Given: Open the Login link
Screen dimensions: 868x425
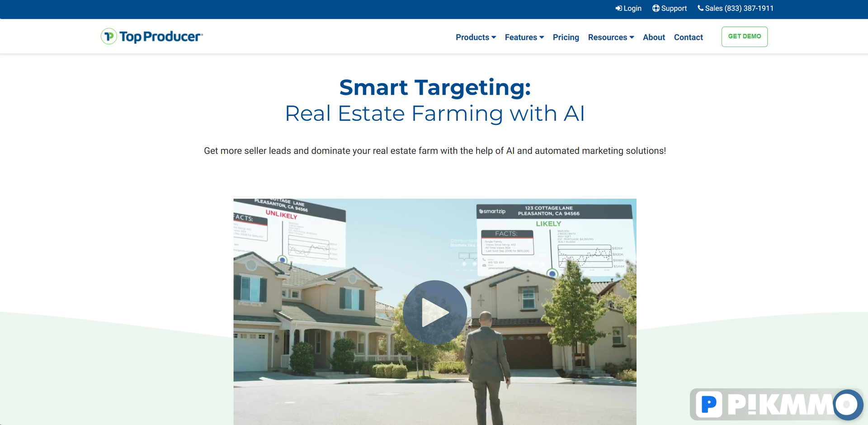Looking at the screenshot, I should [628, 9].
